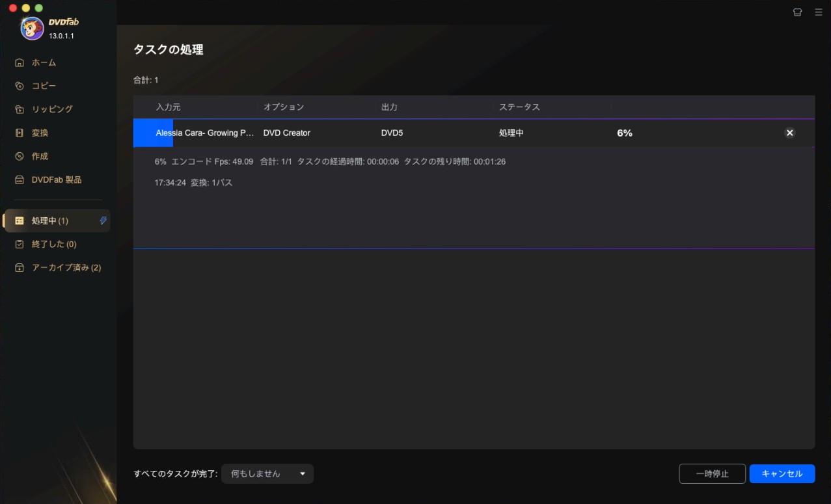Open the ホーム home page
The width and height of the screenshot is (831, 504).
pyautogui.click(x=44, y=62)
